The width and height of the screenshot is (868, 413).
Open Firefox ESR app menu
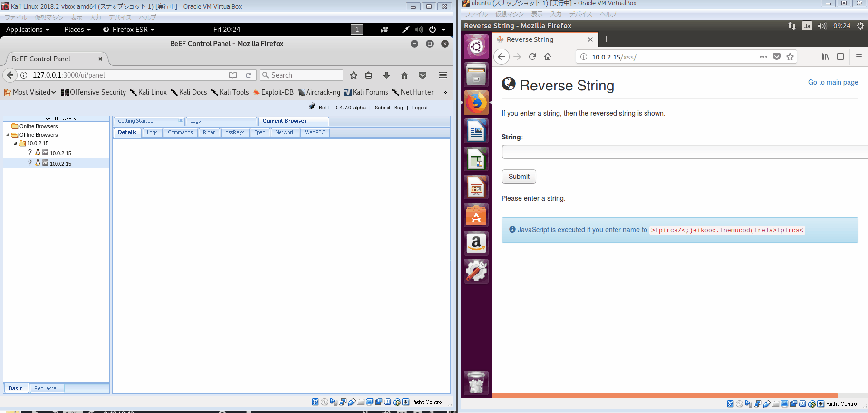tap(129, 29)
